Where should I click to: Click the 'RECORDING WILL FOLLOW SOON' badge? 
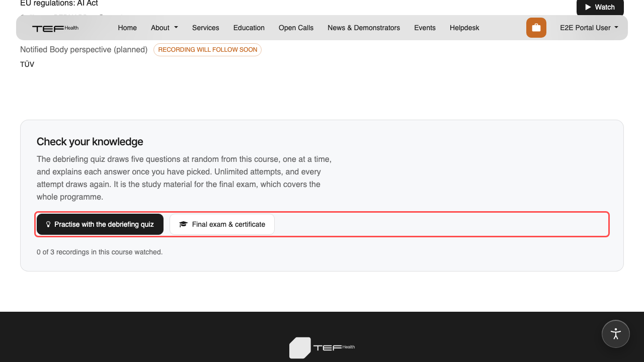[207, 50]
